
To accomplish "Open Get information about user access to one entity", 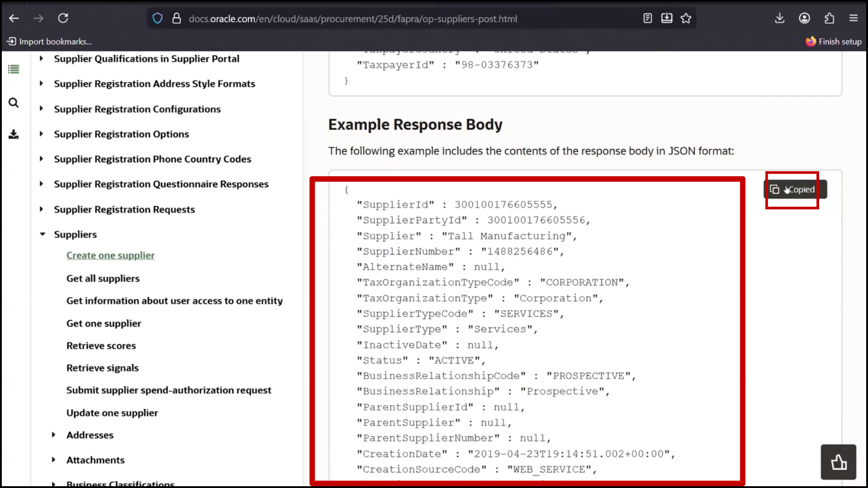I will coord(175,301).
